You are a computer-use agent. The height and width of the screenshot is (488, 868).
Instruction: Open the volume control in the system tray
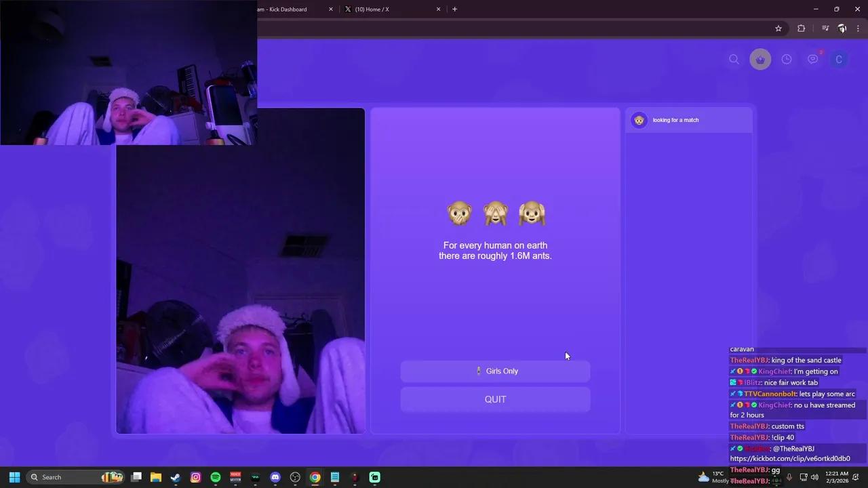pos(814,477)
